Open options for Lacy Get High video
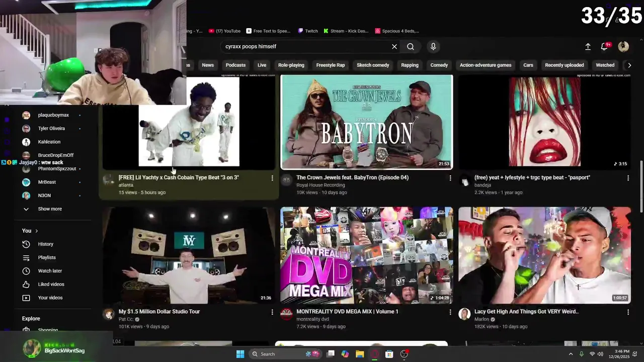 click(x=628, y=312)
